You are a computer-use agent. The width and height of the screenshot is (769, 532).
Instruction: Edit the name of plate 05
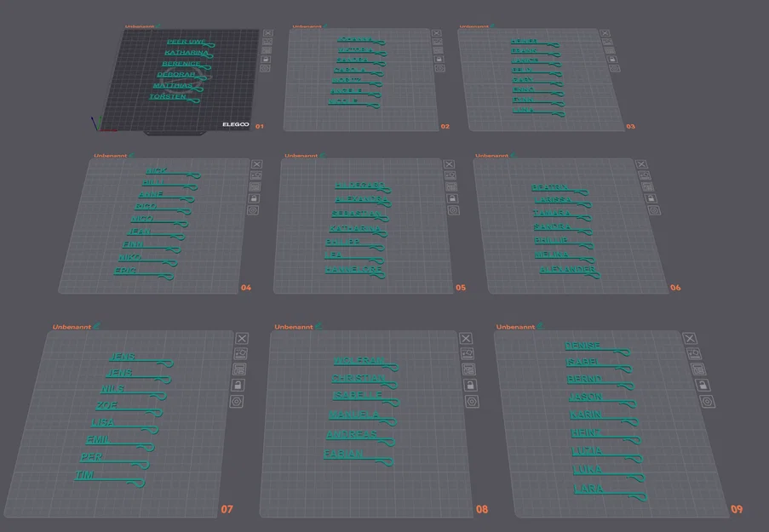(x=322, y=155)
